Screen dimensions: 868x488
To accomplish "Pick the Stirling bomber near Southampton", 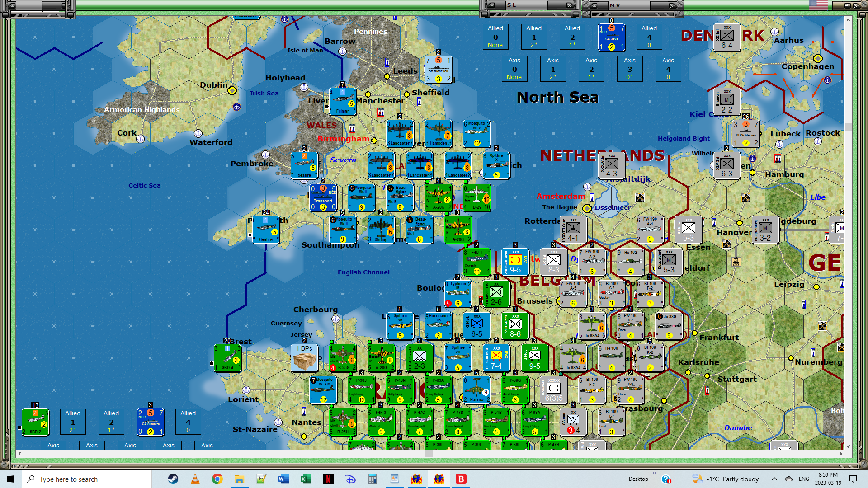I will (381, 230).
